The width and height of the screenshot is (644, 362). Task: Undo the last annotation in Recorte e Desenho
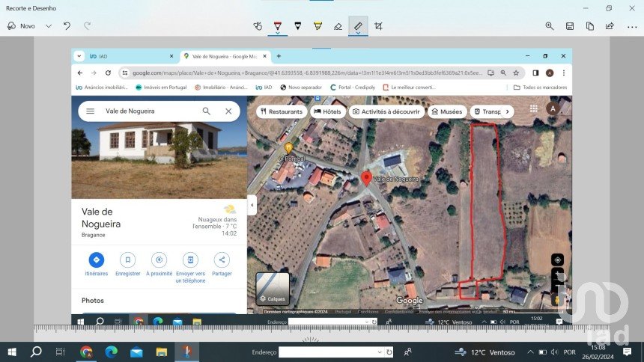coord(67,26)
